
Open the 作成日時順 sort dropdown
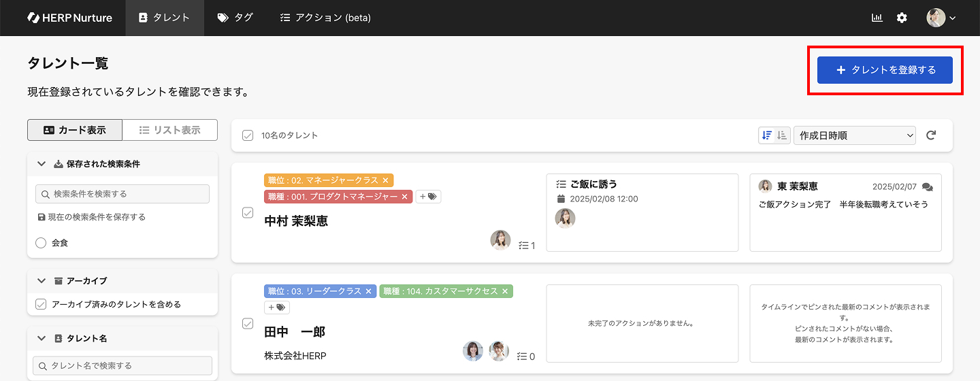click(855, 135)
